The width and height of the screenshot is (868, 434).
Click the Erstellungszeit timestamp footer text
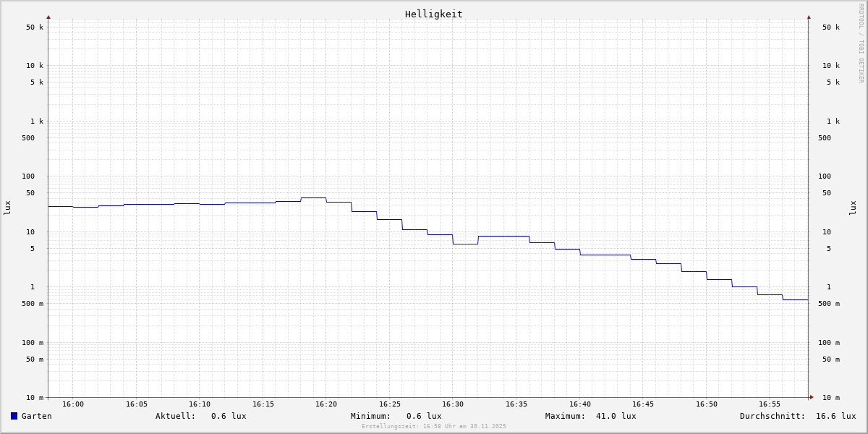tap(434, 427)
